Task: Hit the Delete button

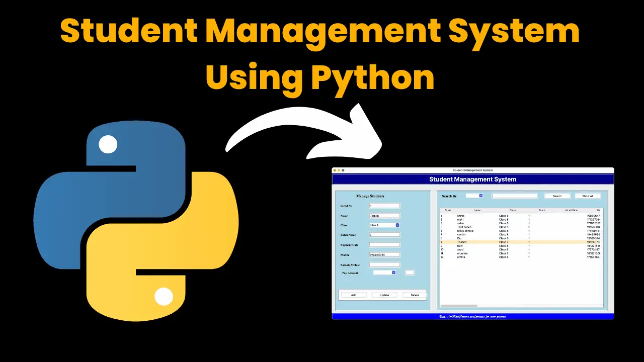Action: [x=415, y=295]
